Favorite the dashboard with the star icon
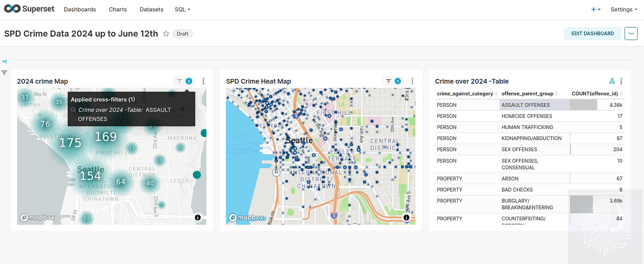 tap(166, 34)
